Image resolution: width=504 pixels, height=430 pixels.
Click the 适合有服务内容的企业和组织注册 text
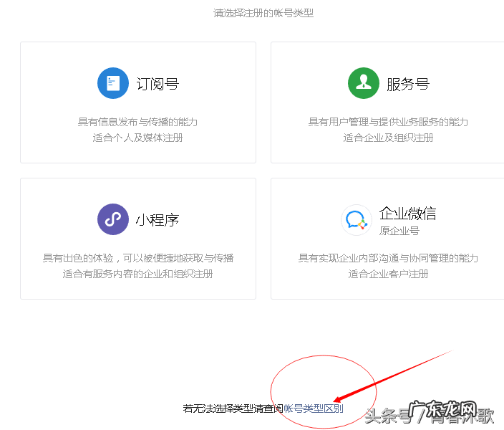(x=137, y=274)
